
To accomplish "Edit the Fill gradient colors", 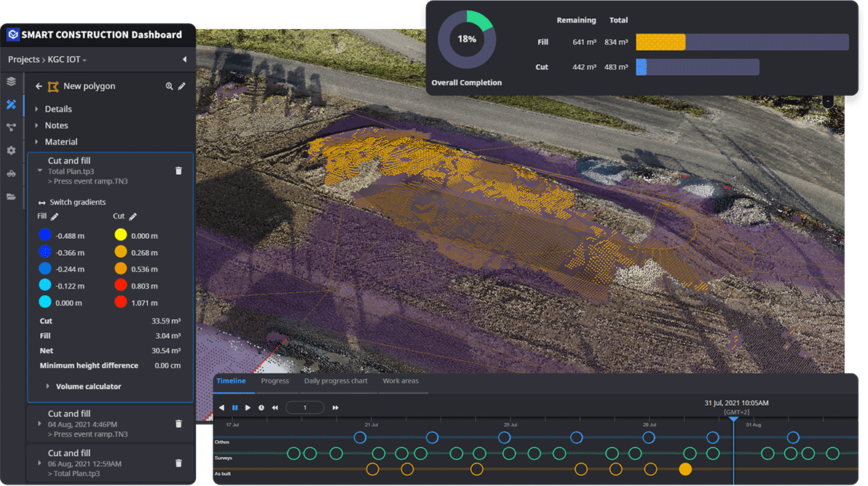I will pyautogui.click(x=55, y=216).
